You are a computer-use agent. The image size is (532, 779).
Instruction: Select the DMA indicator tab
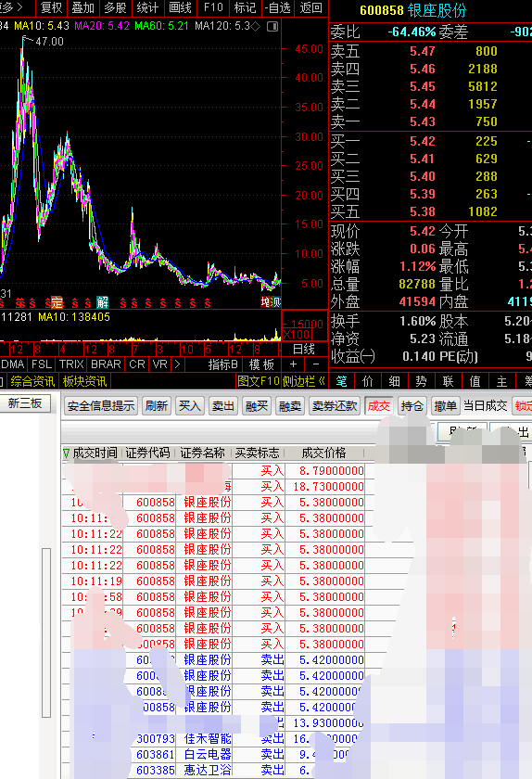pos(13,364)
